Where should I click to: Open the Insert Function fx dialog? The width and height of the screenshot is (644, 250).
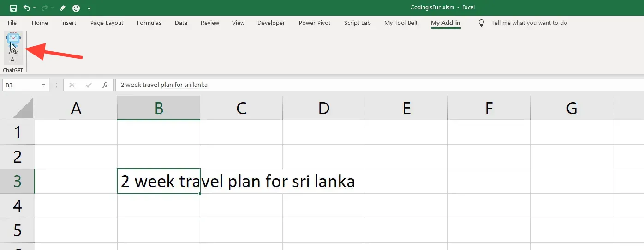coord(105,85)
